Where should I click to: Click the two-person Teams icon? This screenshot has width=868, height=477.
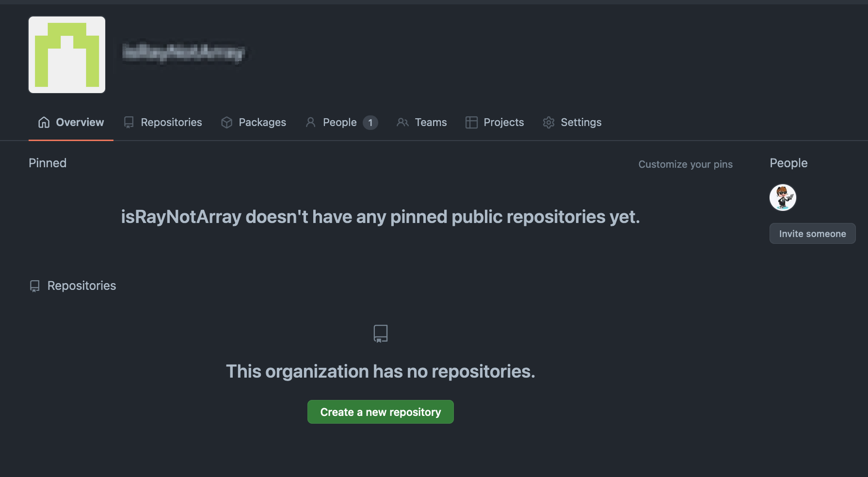tap(402, 123)
